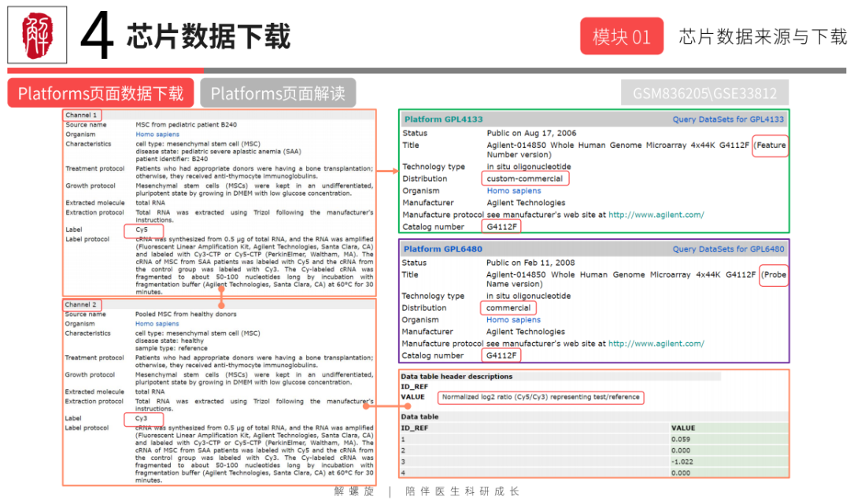Click catalog number G4112F in GPL4133

(501, 226)
